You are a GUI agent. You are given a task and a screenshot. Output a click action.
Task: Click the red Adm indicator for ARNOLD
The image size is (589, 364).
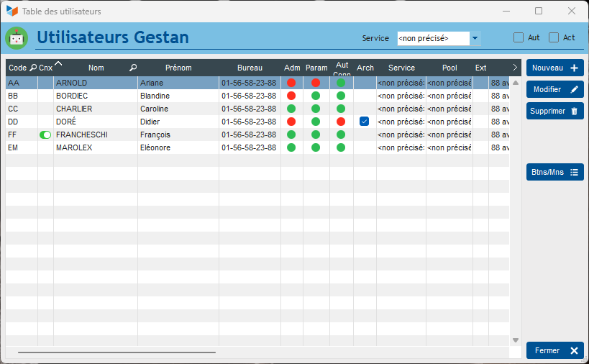tap(291, 83)
